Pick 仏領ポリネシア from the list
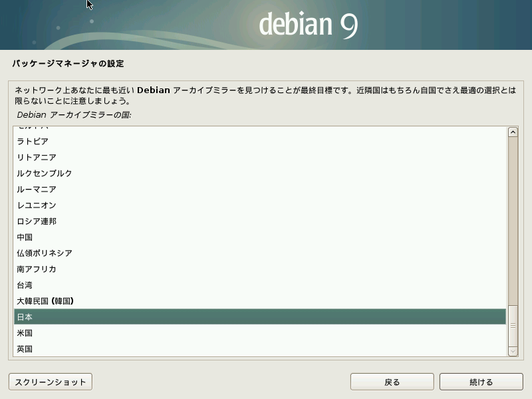 tap(260, 253)
